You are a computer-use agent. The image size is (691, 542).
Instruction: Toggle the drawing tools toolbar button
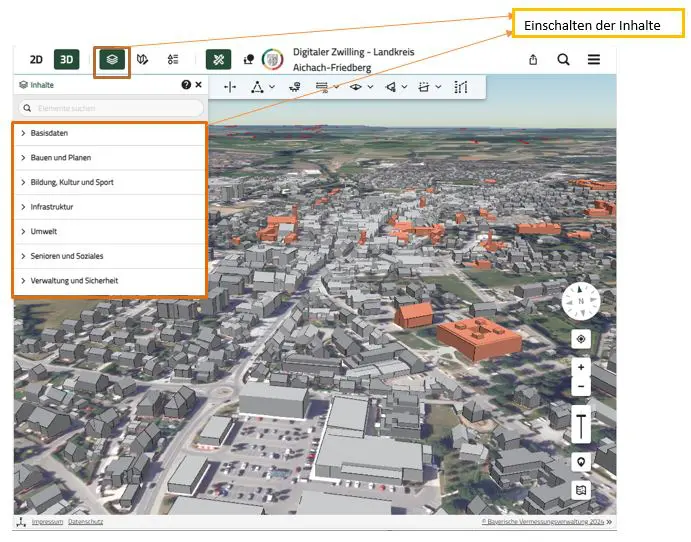tap(219, 60)
